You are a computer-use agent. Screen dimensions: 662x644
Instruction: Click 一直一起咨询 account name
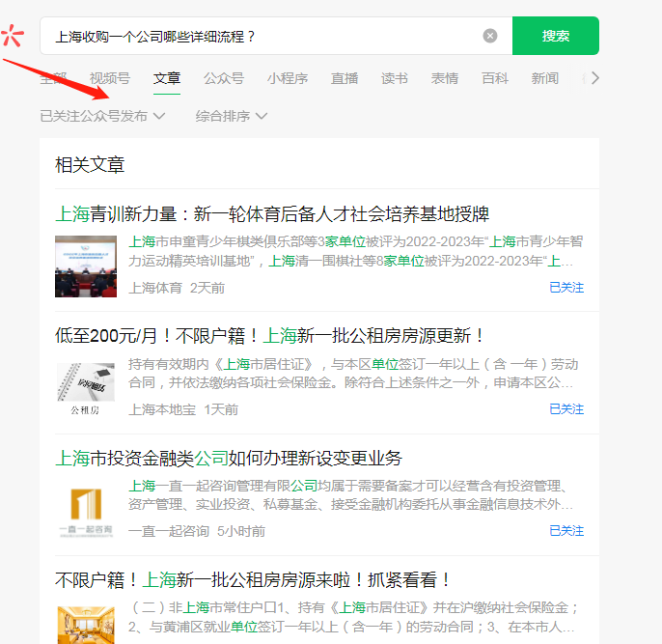pyautogui.click(x=169, y=531)
